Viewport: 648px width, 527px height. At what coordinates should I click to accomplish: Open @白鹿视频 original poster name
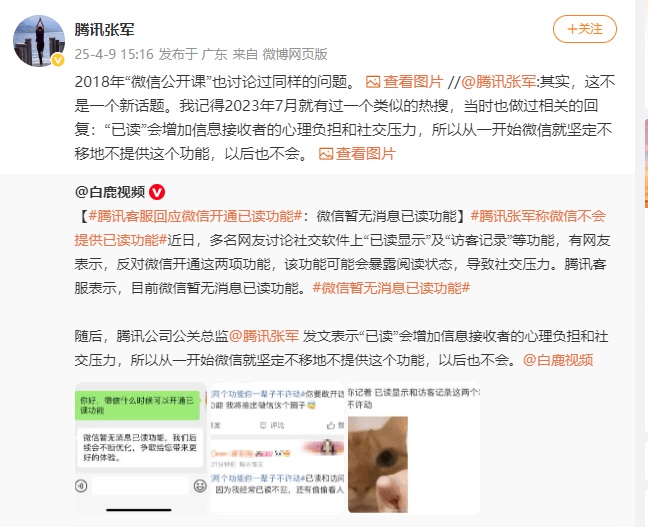click(110, 192)
